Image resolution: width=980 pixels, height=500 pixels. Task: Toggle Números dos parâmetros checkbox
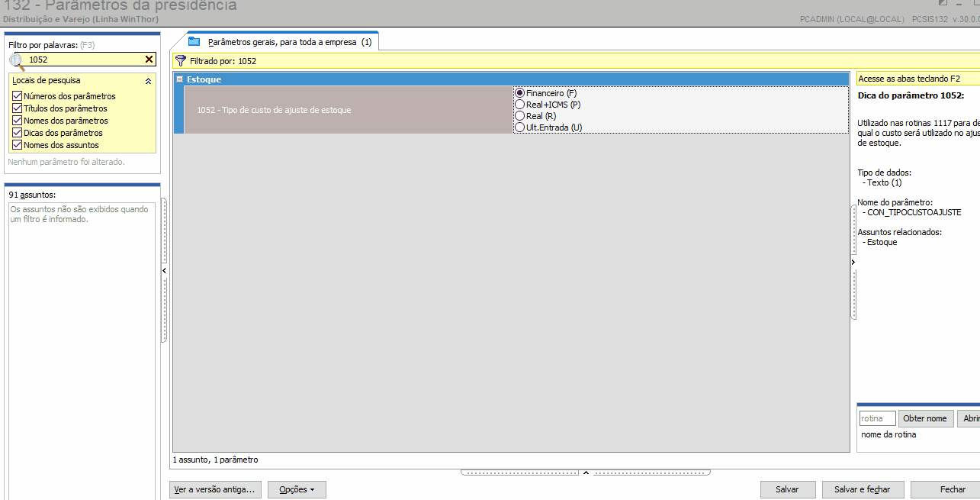tap(17, 96)
